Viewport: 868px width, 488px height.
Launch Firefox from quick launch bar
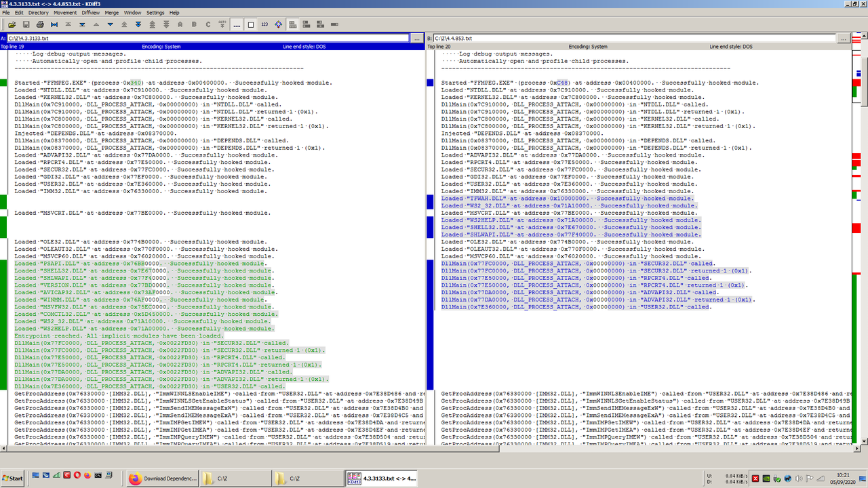tap(87, 475)
